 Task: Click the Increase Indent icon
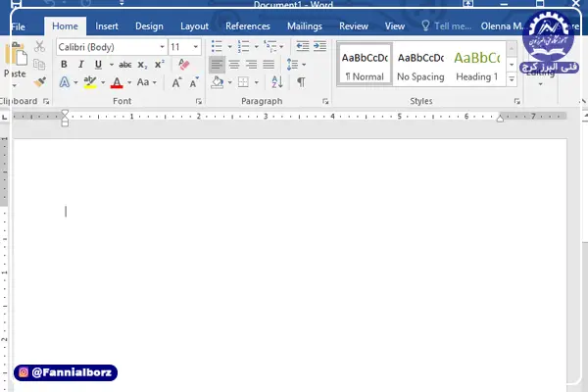[x=320, y=46]
